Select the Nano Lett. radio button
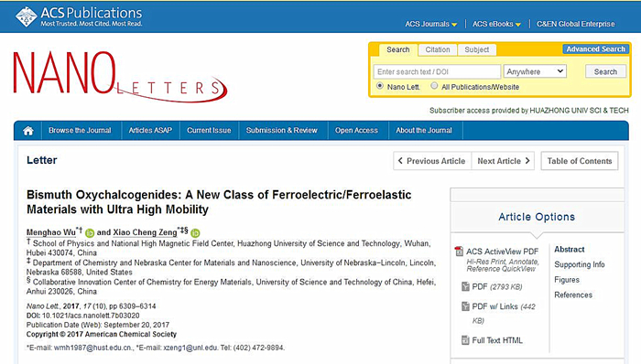This screenshot has height=364, width=641. (380, 86)
